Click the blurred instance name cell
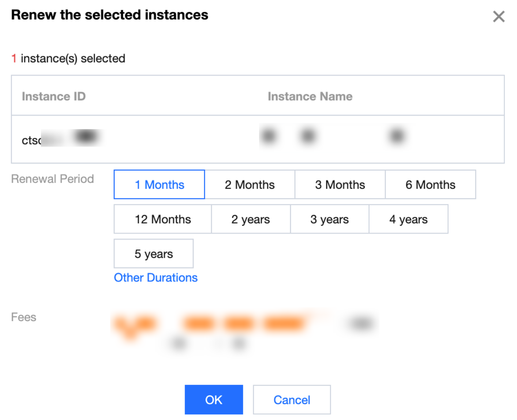Viewport: 517px width, 420px height. coord(332,136)
